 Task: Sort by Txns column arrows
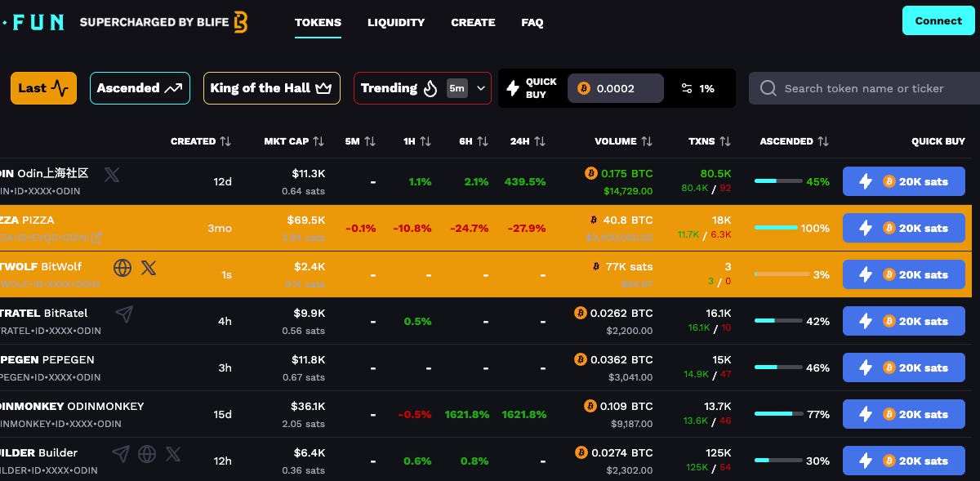725,141
